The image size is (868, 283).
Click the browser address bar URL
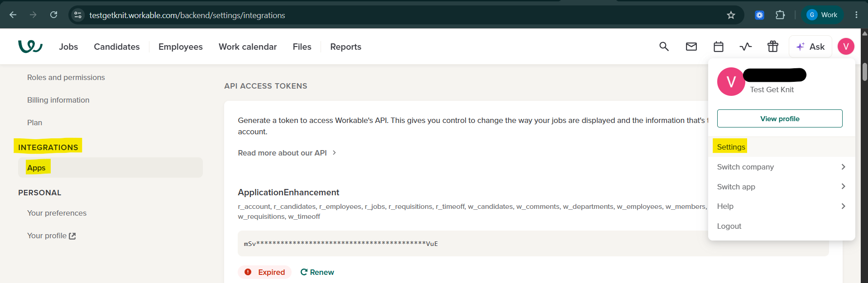[x=187, y=15]
